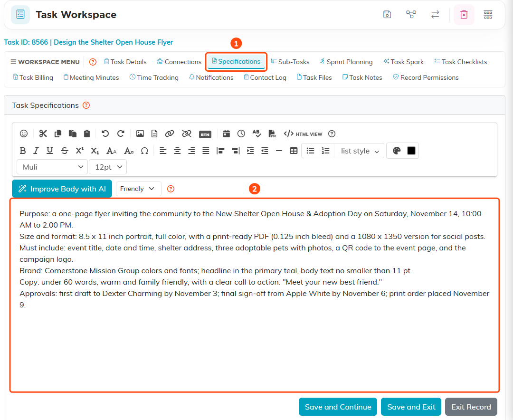Viewport: 513px width, 420px height.
Task: Toggle strikethrough formatting
Action: click(x=65, y=151)
